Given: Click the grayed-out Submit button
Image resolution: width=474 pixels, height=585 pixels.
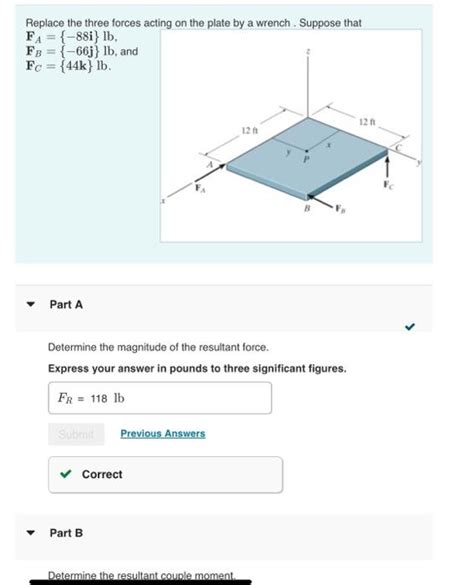Looking at the screenshot, I should pyautogui.click(x=76, y=434).
